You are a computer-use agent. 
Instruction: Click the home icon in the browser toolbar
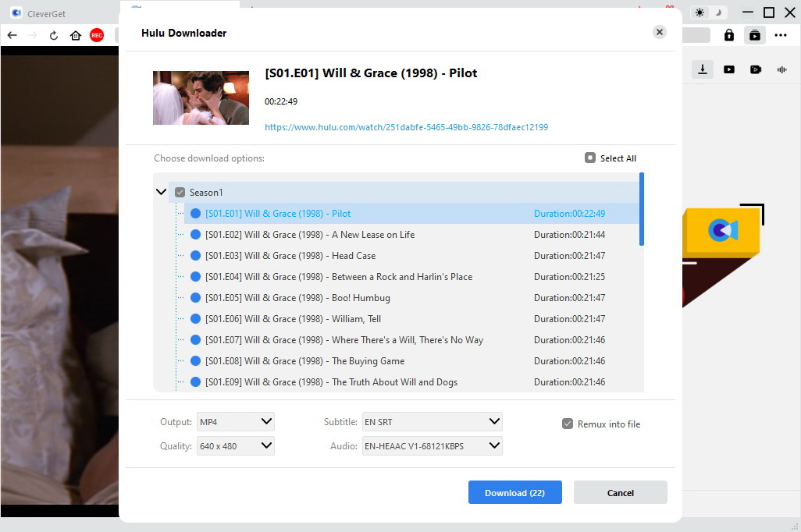tap(75, 35)
